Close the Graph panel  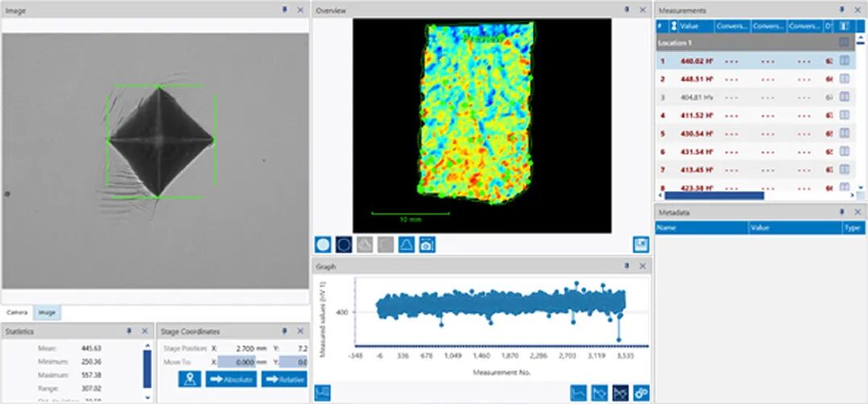tap(642, 266)
